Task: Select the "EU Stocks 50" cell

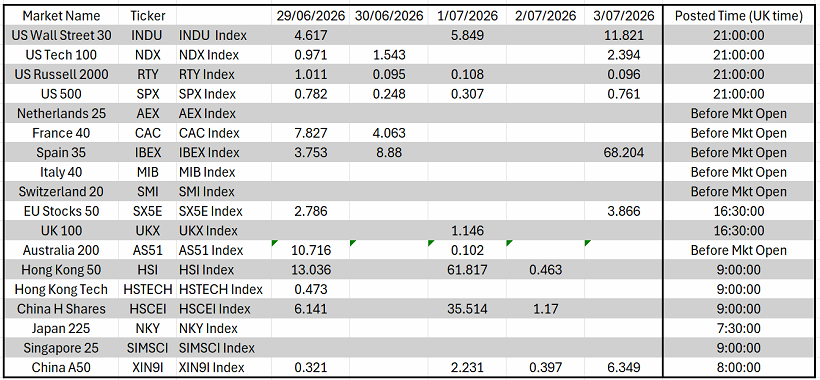Action: coord(62,211)
